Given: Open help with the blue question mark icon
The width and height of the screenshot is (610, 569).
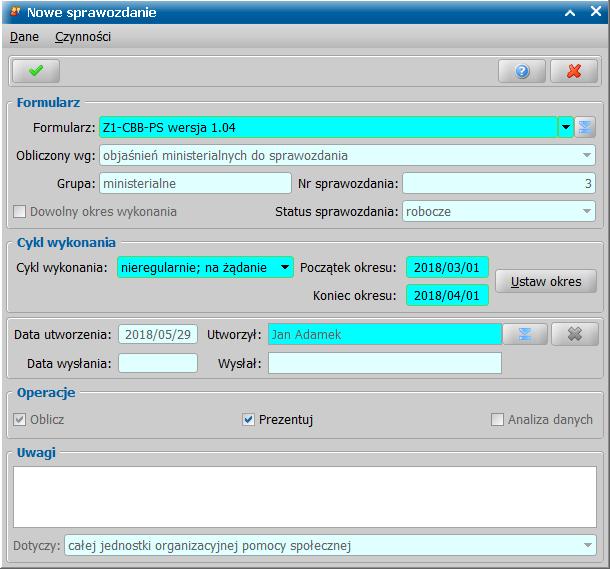Looking at the screenshot, I should [x=522, y=71].
